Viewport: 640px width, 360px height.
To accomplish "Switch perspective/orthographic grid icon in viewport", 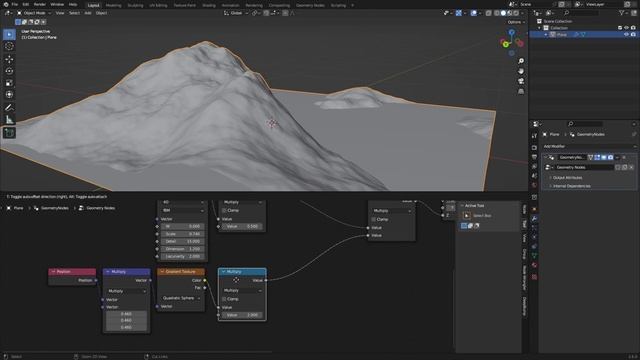I will (521, 91).
